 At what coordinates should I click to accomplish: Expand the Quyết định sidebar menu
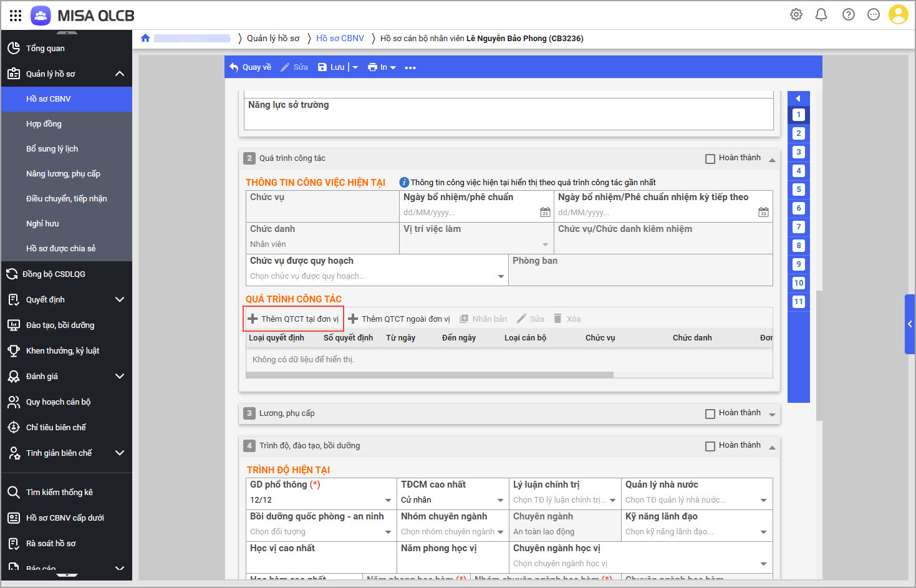(120, 300)
